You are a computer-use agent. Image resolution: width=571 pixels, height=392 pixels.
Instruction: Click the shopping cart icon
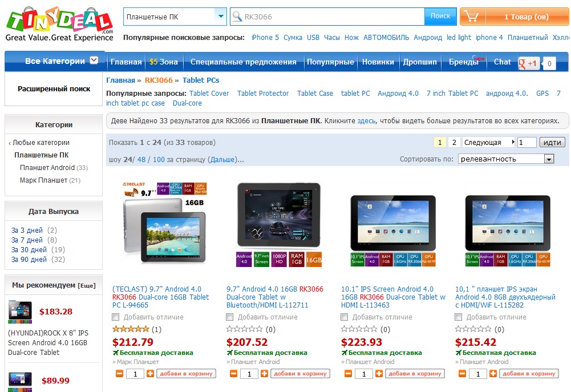tap(472, 17)
